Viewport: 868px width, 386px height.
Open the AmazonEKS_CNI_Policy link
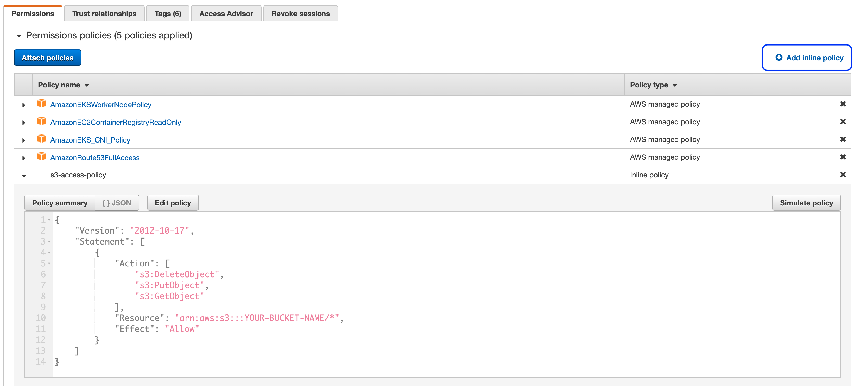[x=90, y=139]
